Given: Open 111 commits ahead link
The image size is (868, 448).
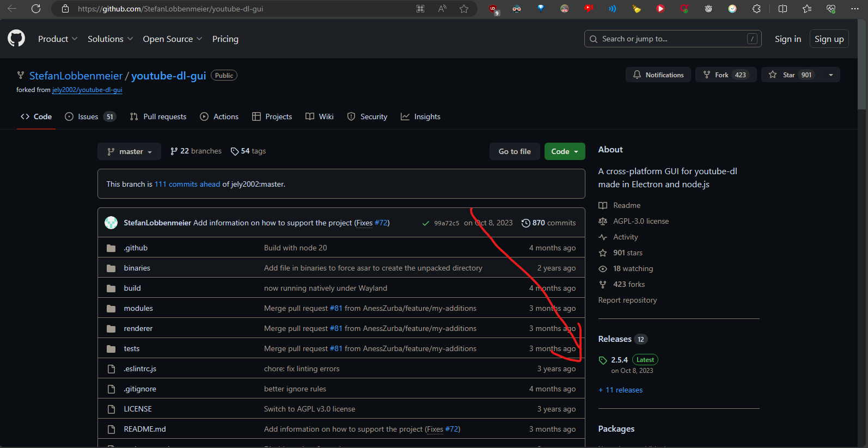Looking at the screenshot, I should [187, 184].
